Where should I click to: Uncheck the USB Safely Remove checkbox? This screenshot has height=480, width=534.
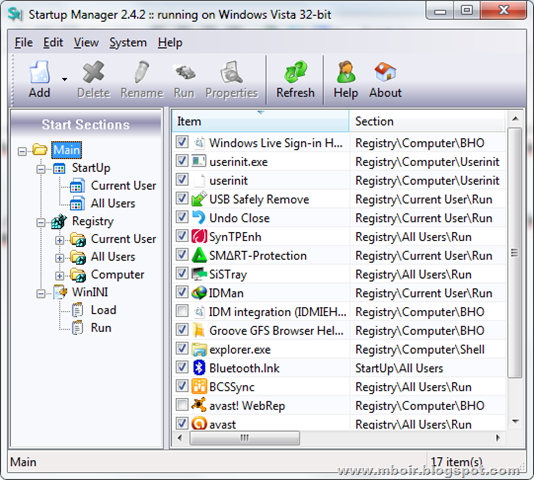click(x=182, y=198)
